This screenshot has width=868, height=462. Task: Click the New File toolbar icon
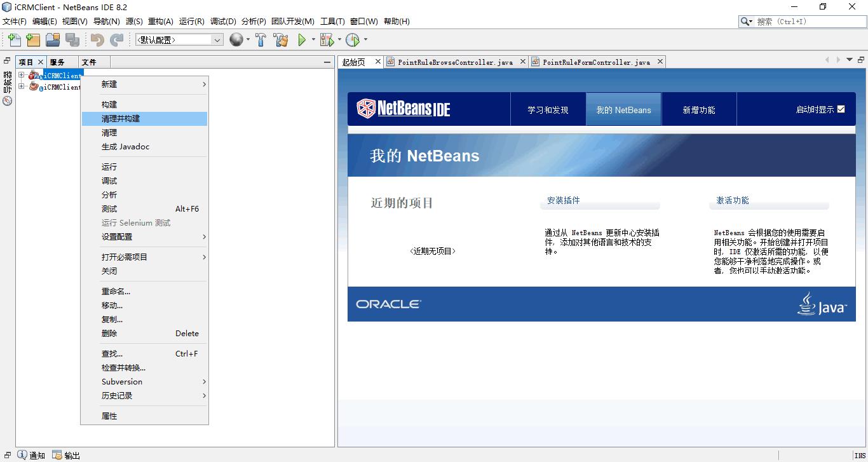click(14, 40)
